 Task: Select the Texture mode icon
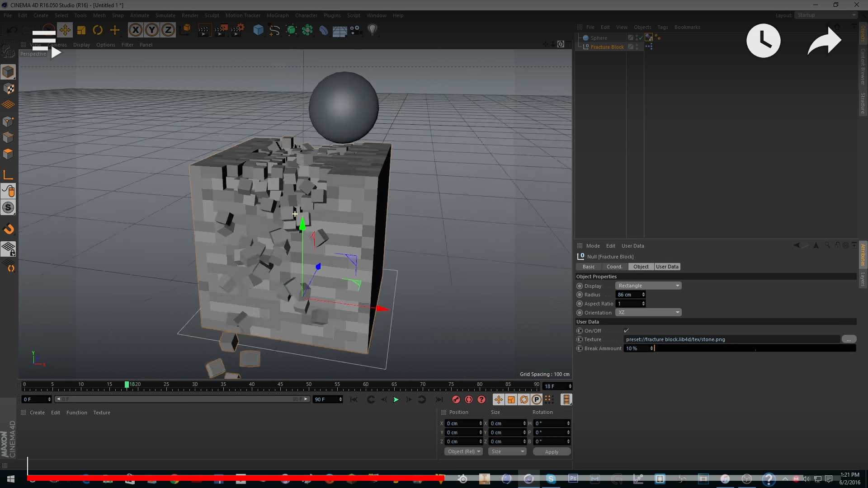click(x=8, y=89)
